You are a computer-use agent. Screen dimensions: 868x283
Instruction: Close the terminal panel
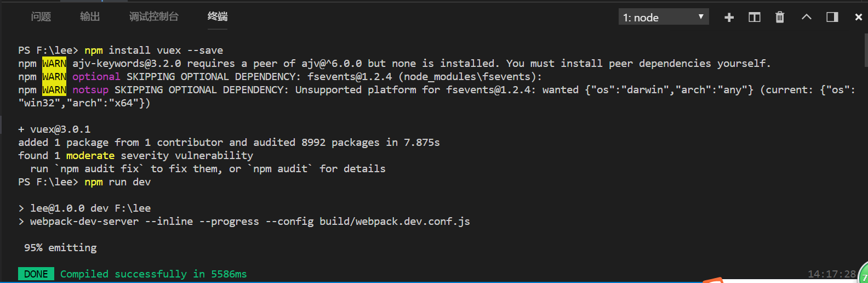[x=859, y=18]
